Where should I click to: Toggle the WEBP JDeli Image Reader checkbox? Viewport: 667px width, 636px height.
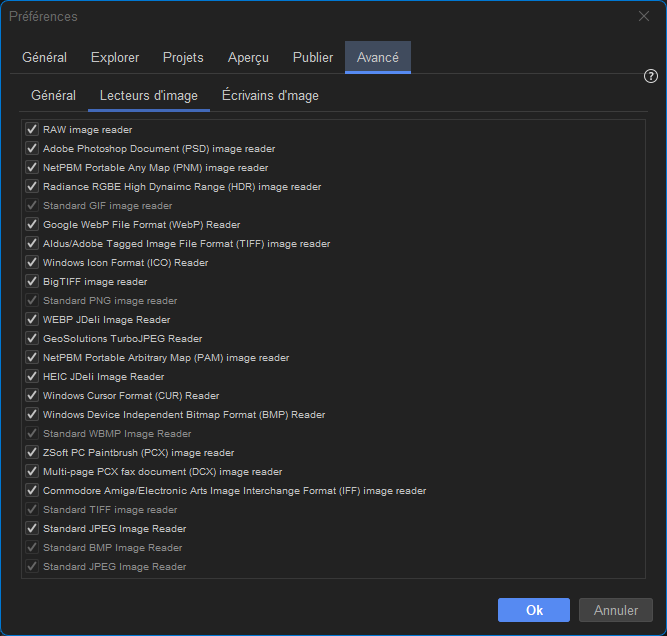pos(32,319)
